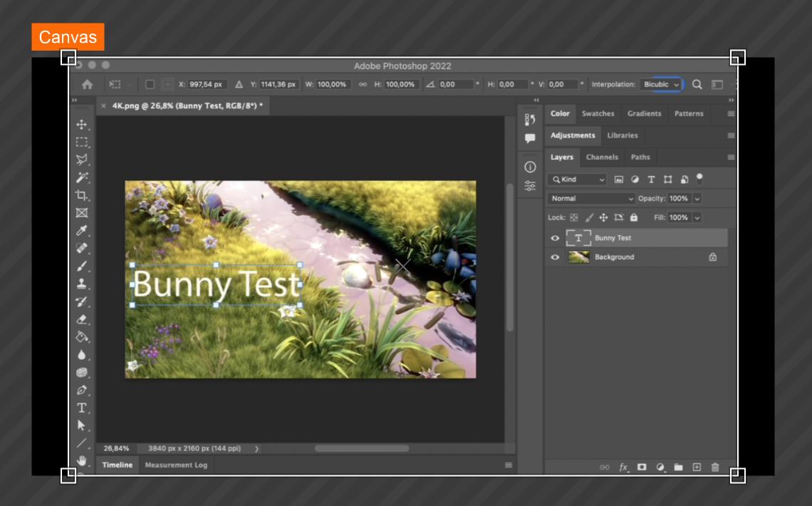This screenshot has width=812, height=506.
Task: Select the Pen tool
Action: (x=82, y=390)
